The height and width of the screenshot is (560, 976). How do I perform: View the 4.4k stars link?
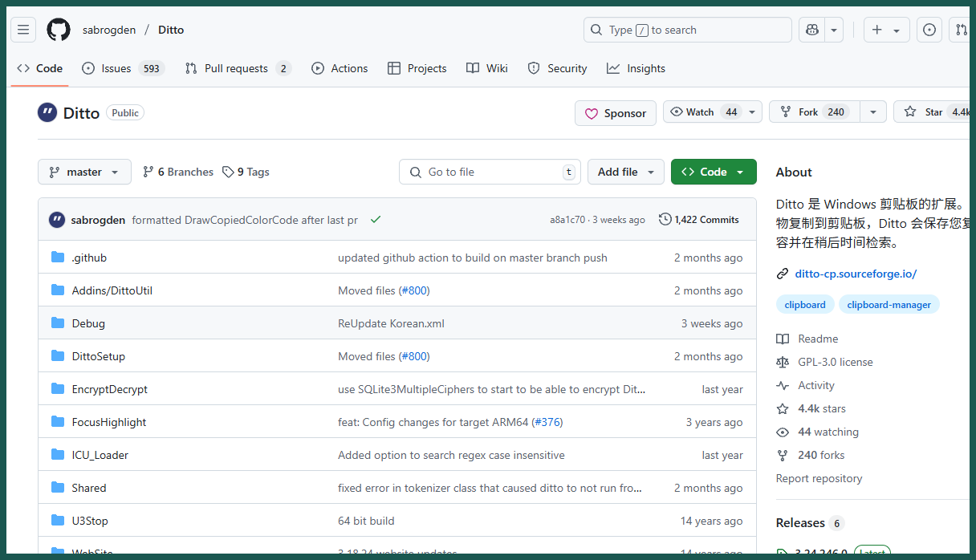[811, 408]
